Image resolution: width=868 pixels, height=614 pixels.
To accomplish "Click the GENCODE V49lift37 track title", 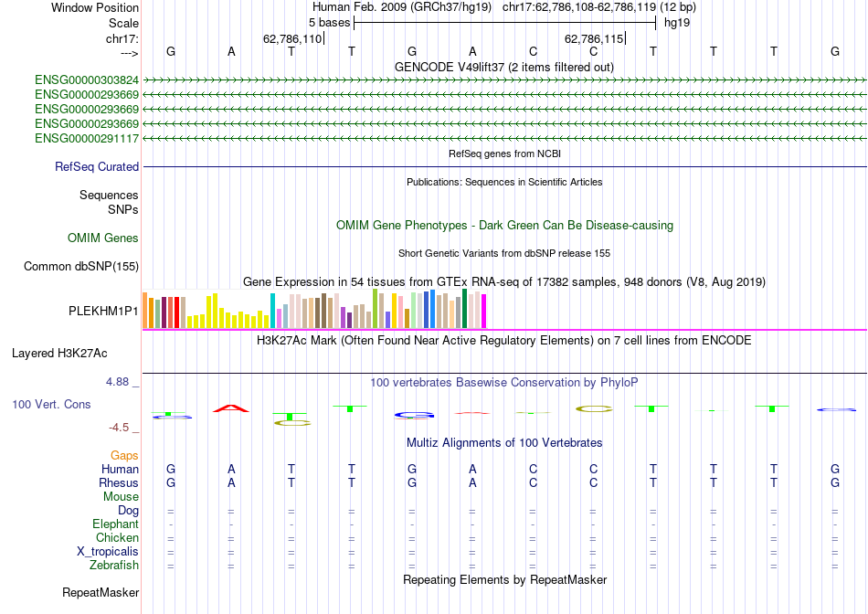I will 504,67.
